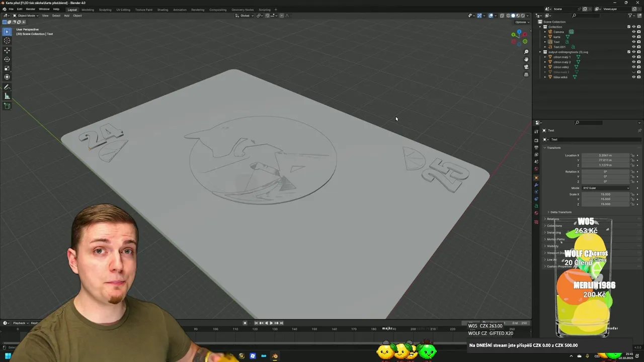Exclude Collection from view layer via checkbox
644x362 pixels.
[x=629, y=27]
